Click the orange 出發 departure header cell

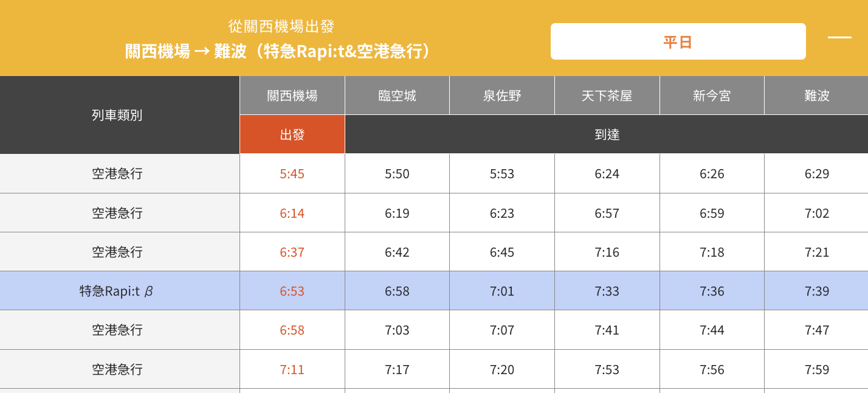coord(292,134)
